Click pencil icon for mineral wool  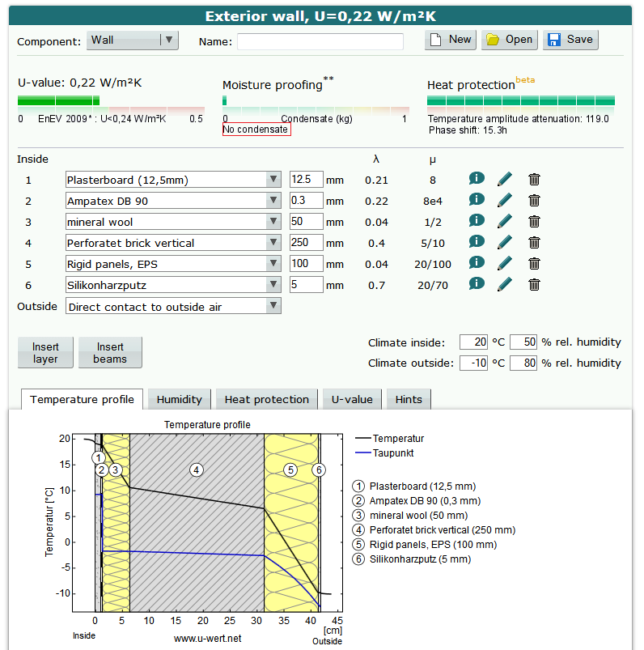tap(505, 221)
